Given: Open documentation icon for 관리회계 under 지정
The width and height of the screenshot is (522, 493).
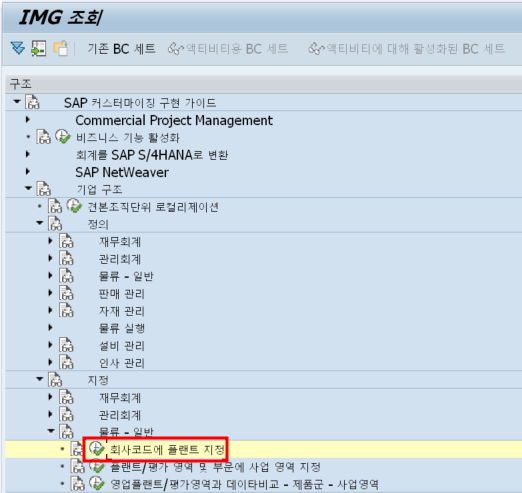Looking at the screenshot, I should 66,414.
